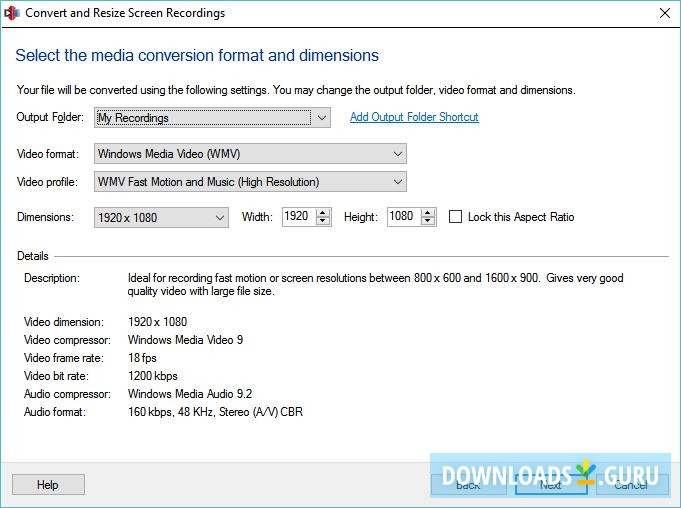
Task: Open the Video profile combo box
Action: point(398,182)
